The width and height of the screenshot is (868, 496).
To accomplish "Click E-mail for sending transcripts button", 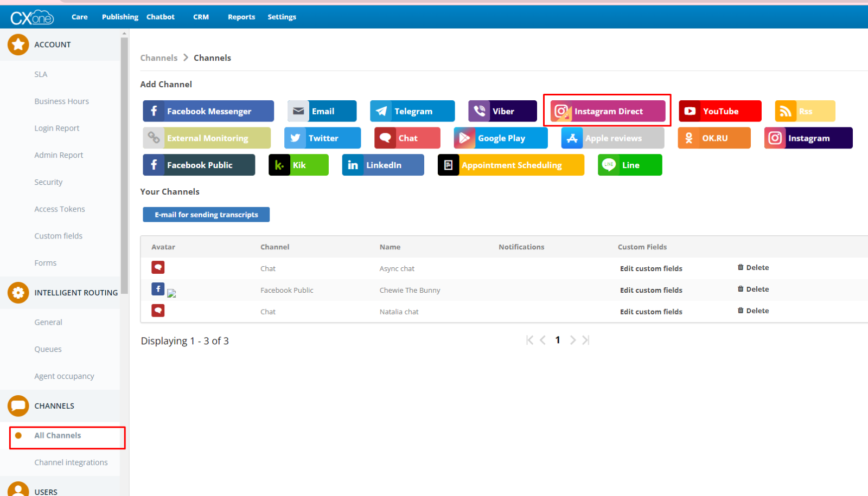I will [206, 215].
